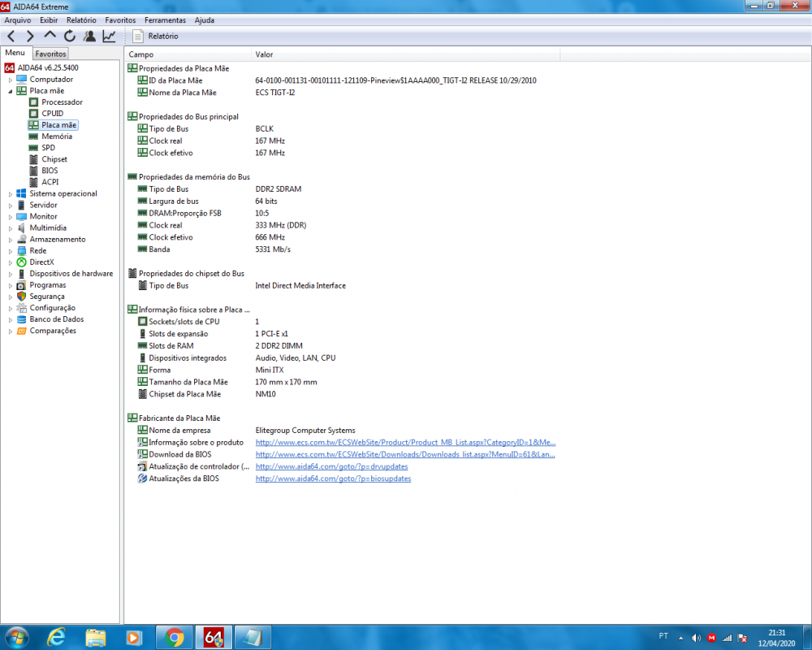The image size is (812, 650).
Task: Open the user manager toolbar icon
Action: click(89, 36)
